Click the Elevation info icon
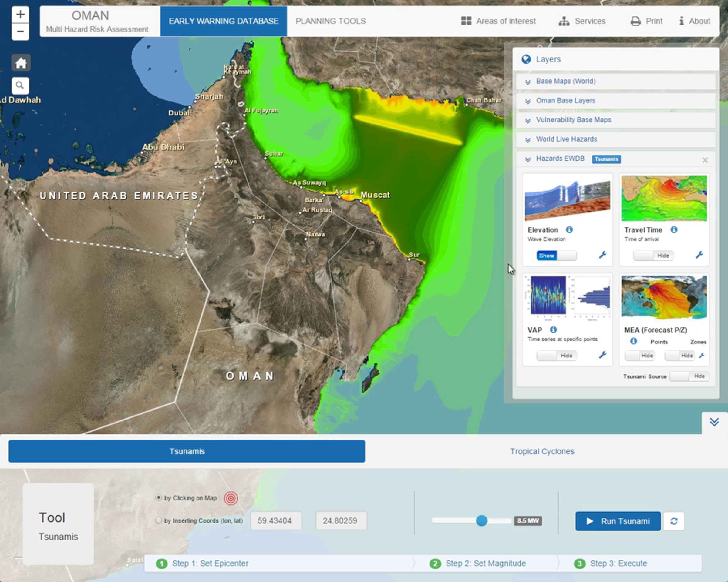The width and height of the screenshot is (728, 582). pyautogui.click(x=569, y=230)
